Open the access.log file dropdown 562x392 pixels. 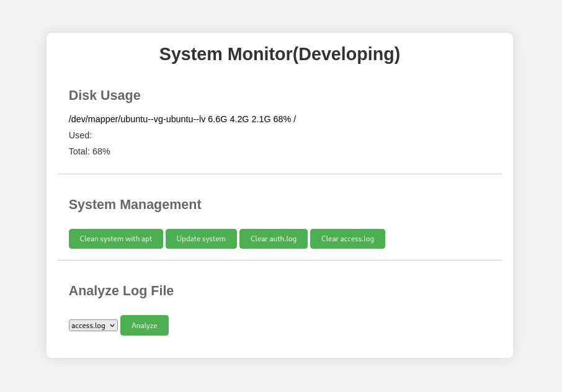click(93, 326)
